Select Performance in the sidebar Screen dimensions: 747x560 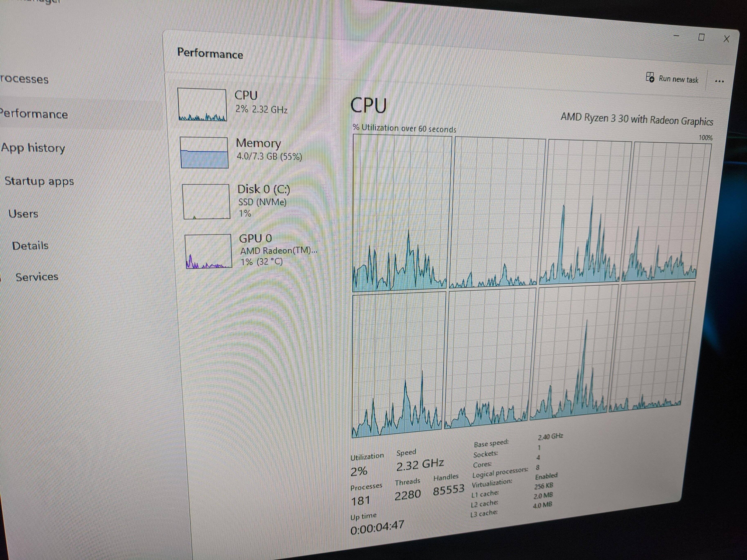34,114
